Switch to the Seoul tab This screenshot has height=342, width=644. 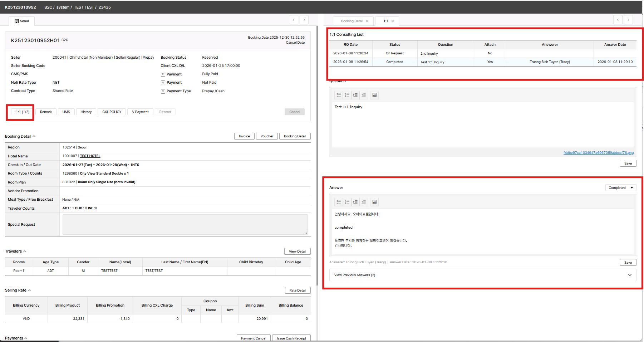[x=22, y=21]
